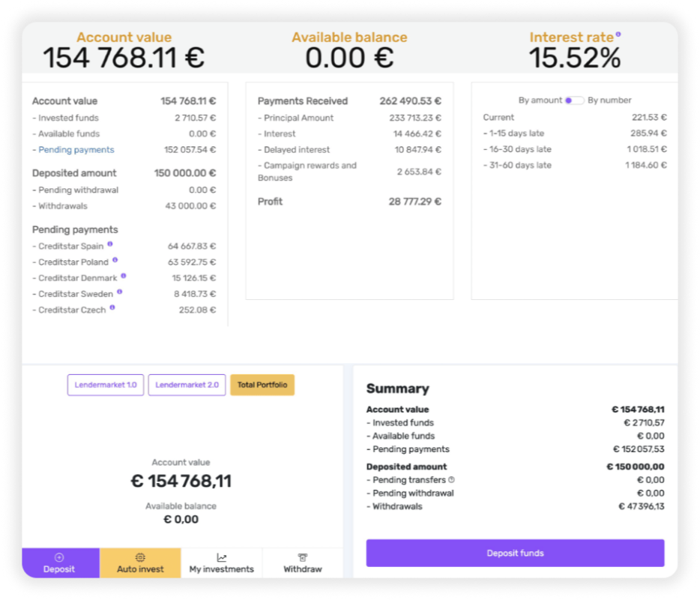Open the Deposit tab with plus icon
Viewport: 700px width, 600px height.
(61, 563)
